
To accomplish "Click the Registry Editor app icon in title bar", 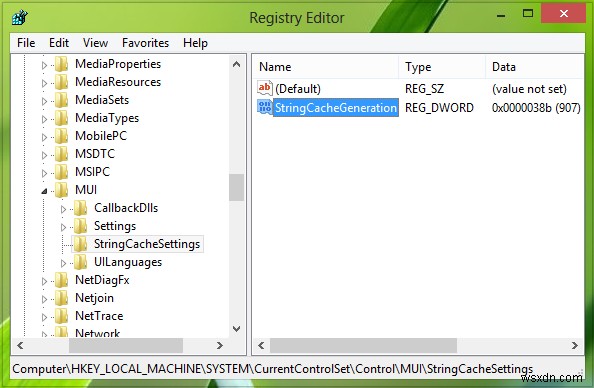I will [20, 17].
